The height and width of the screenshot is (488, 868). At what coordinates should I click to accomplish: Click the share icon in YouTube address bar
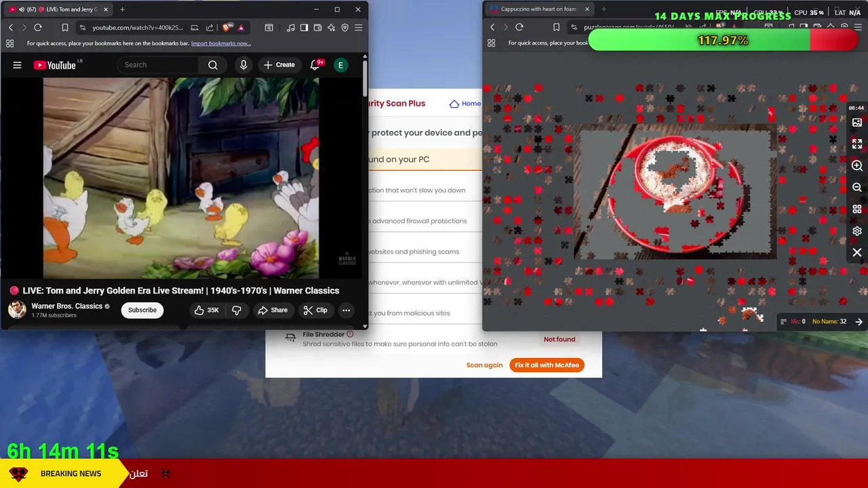209,28
